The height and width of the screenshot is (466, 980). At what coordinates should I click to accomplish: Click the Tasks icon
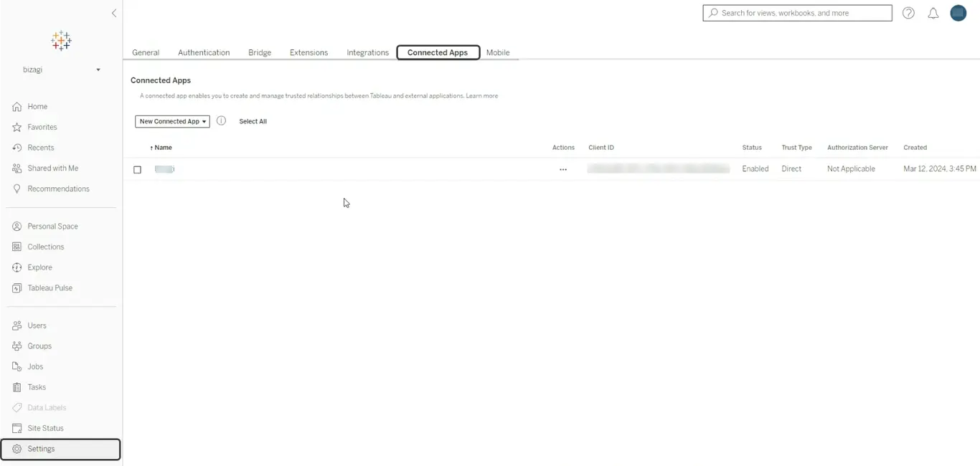(x=17, y=387)
